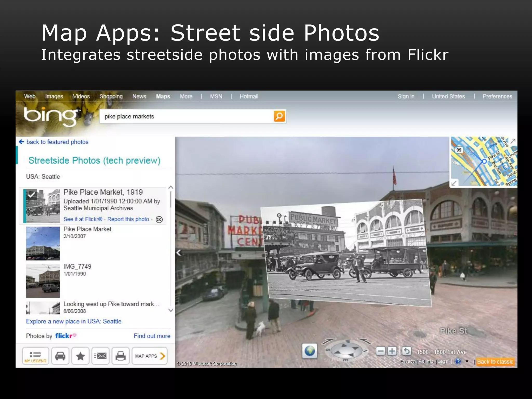Click the mini map bottom-left resize arrow

pyautogui.click(x=454, y=183)
